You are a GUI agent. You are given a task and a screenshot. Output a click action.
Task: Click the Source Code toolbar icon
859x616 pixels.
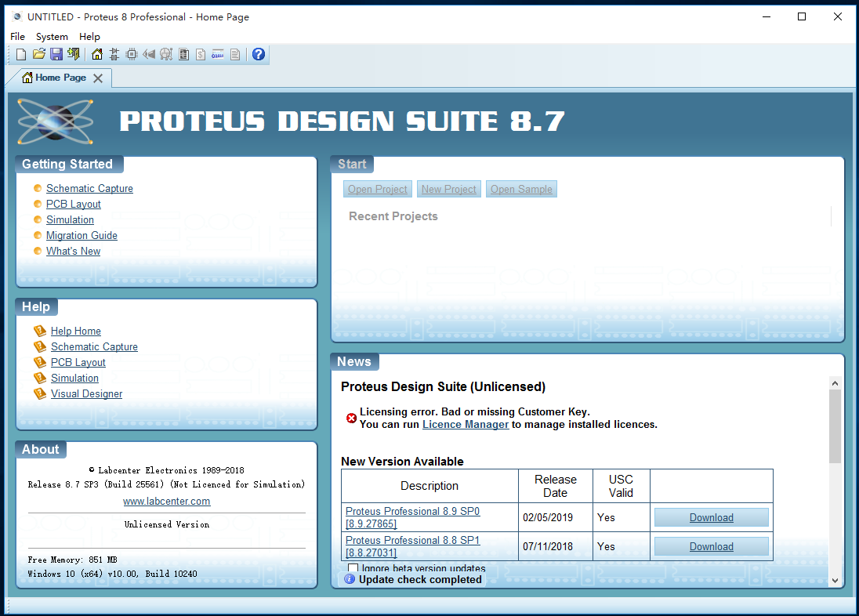[218, 54]
